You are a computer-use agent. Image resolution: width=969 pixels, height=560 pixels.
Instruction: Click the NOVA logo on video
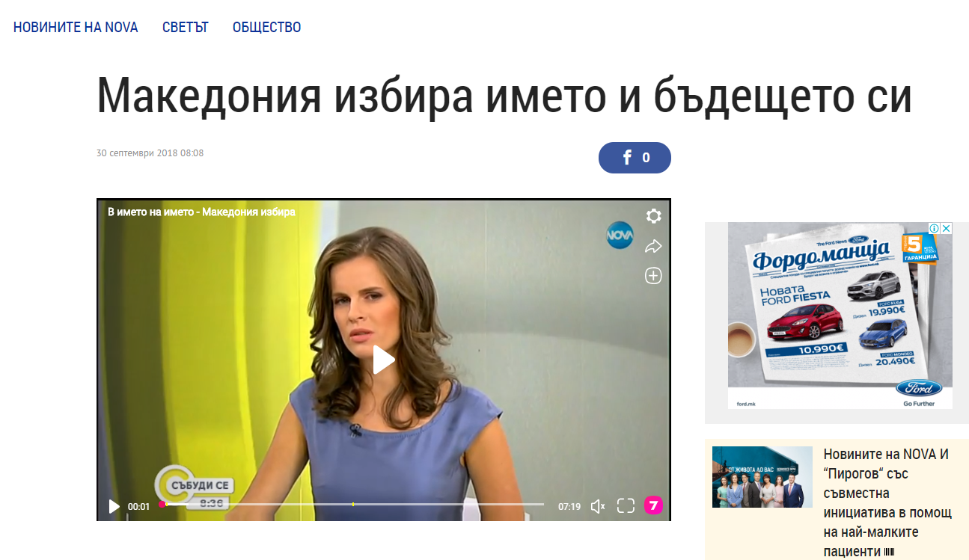point(620,236)
